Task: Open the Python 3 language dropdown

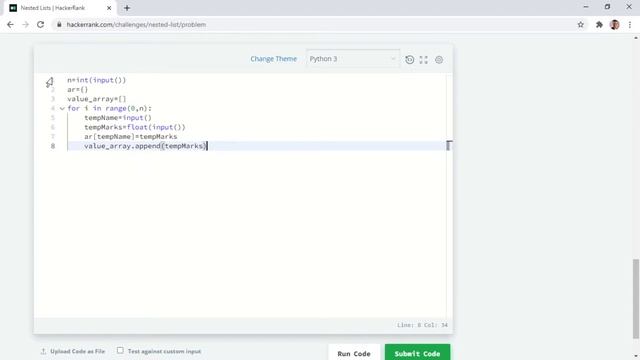Action: [353, 59]
